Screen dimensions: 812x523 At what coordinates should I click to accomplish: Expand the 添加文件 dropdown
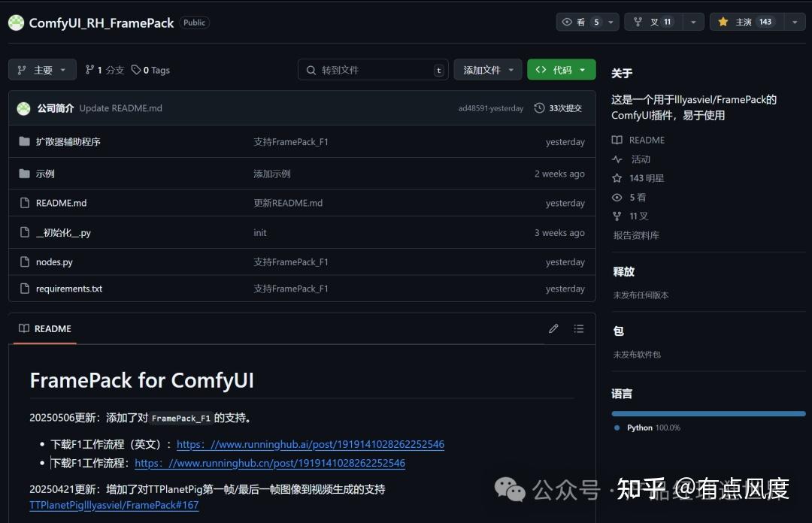click(x=488, y=69)
